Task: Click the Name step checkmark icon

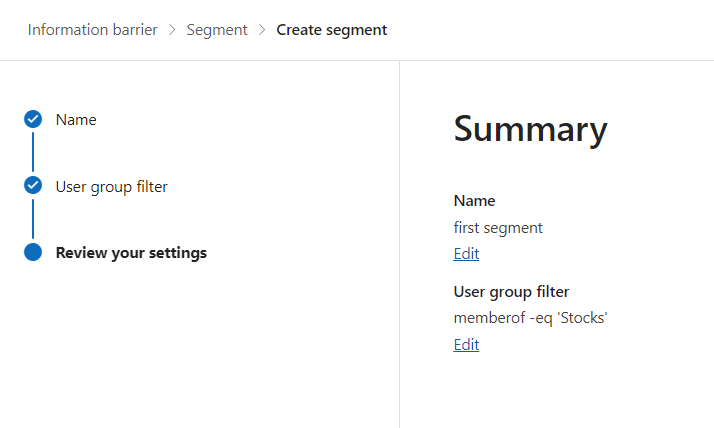Action: (33, 119)
